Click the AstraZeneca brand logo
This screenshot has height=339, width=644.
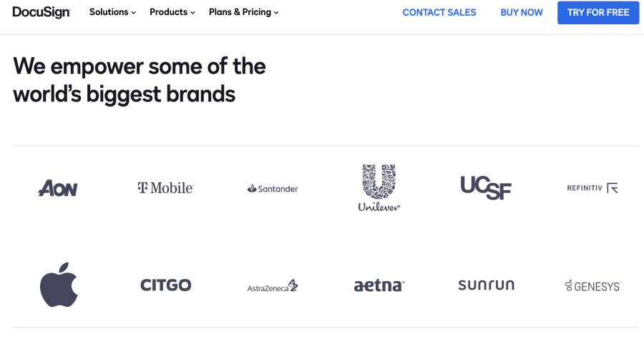(x=273, y=285)
